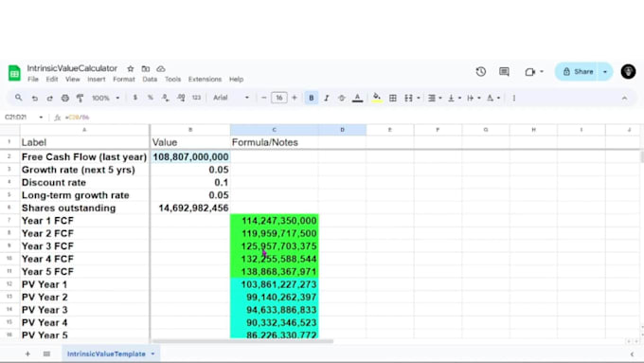The width and height of the screenshot is (644, 363).
Task: Collapse the menus with the up chevron
Action: (x=624, y=98)
